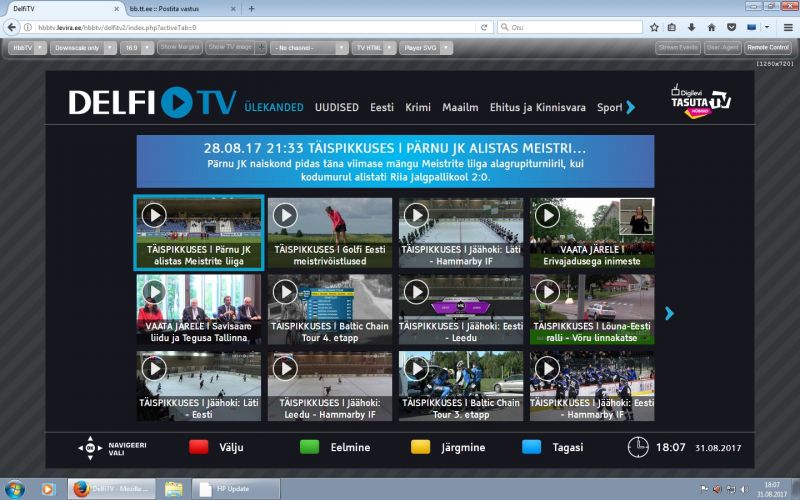Click the Otsi search field
Image resolution: width=800 pixels, height=500 pixels.
pos(570,28)
